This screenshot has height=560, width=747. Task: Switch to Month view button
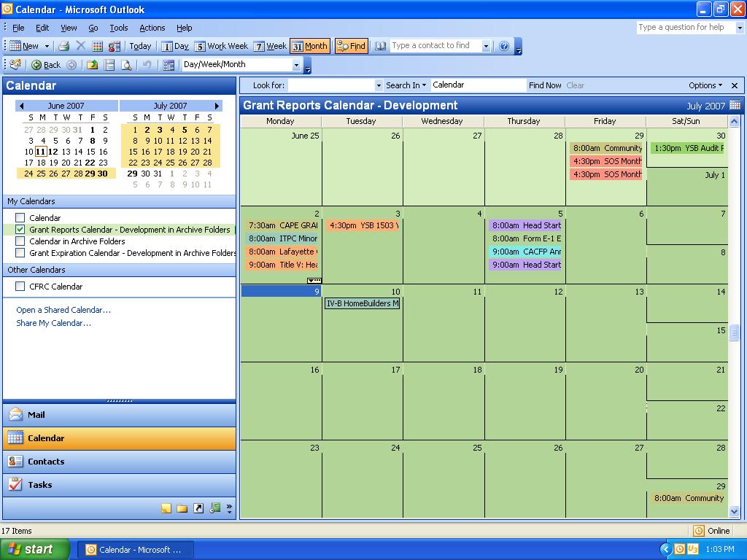point(310,46)
